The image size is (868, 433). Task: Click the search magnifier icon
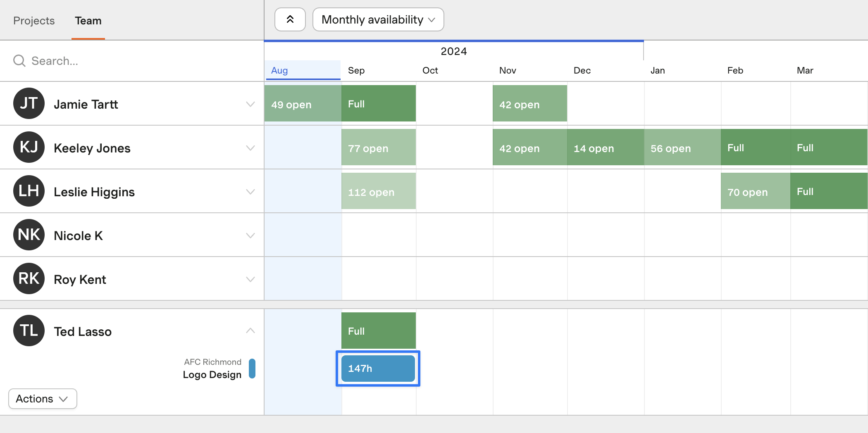click(19, 61)
